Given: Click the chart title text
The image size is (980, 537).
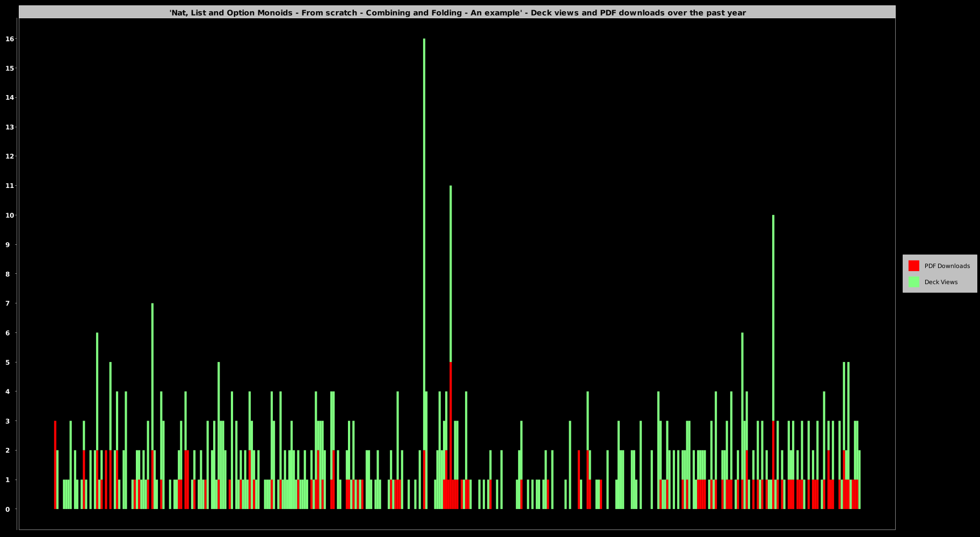Looking at the screenshot, I should [458, 12].
